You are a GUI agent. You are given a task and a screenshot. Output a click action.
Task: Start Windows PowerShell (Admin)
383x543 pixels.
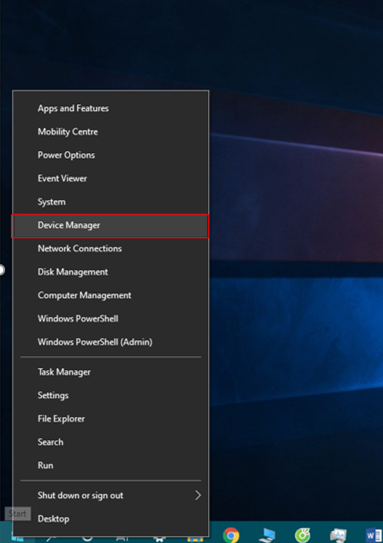pos(110,342)
